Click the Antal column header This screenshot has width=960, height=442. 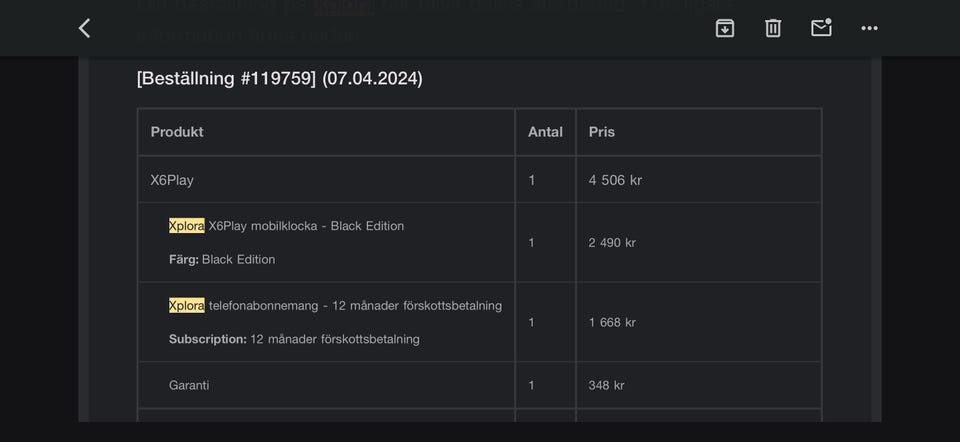click(545, 132)
